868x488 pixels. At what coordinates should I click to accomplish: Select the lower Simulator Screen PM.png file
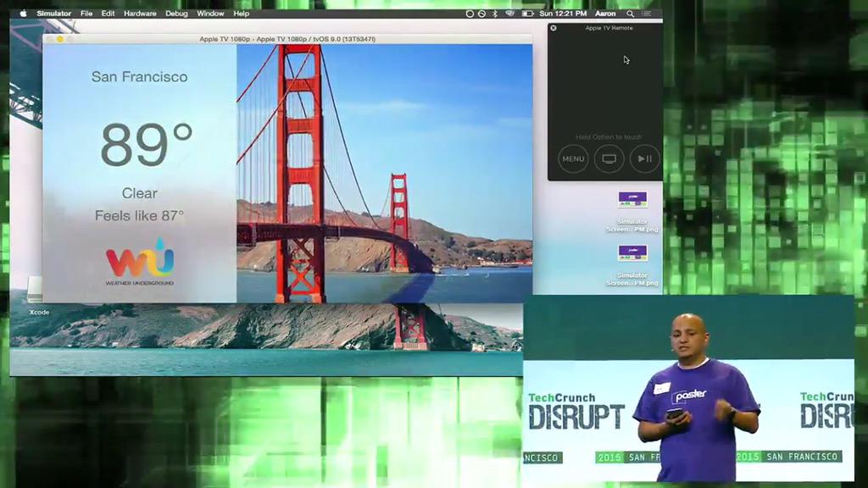click(x=632, y=265)
